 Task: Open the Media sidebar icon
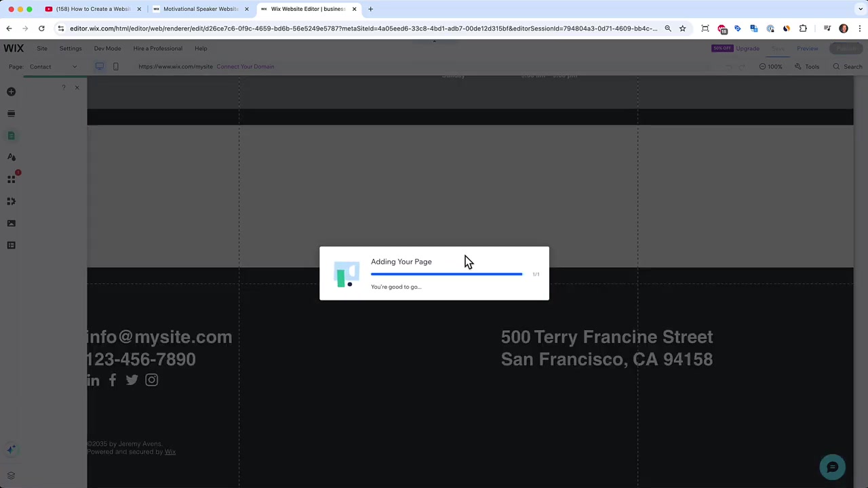click(11, 223)
